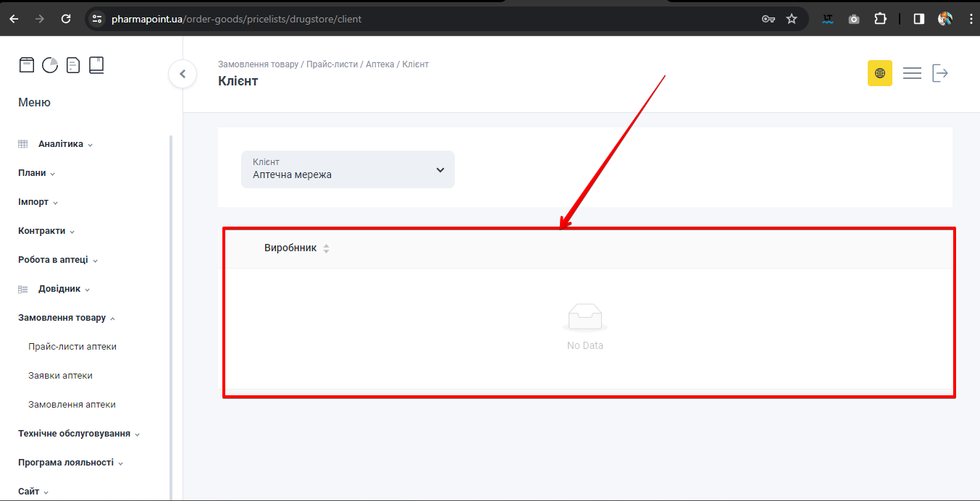Click the logout exit icon
The height and width of the screenshot is (501, 980).
940,73
